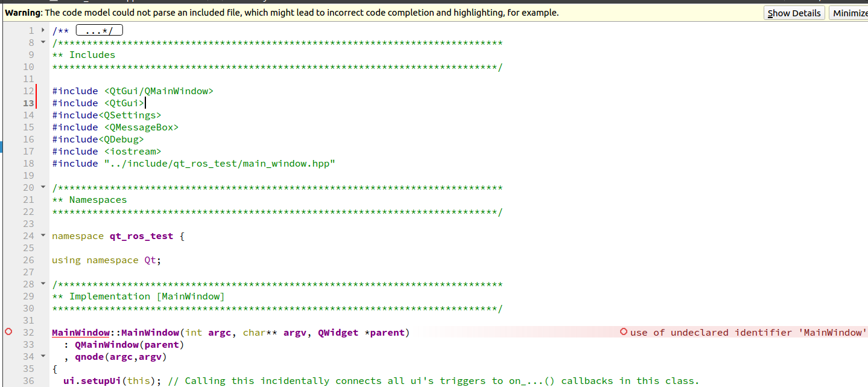Click the '#include <iostream>' line
Image resolution: width=868 pixels, height=387 pixels.
pyautogui.click(x=107, y=152)
